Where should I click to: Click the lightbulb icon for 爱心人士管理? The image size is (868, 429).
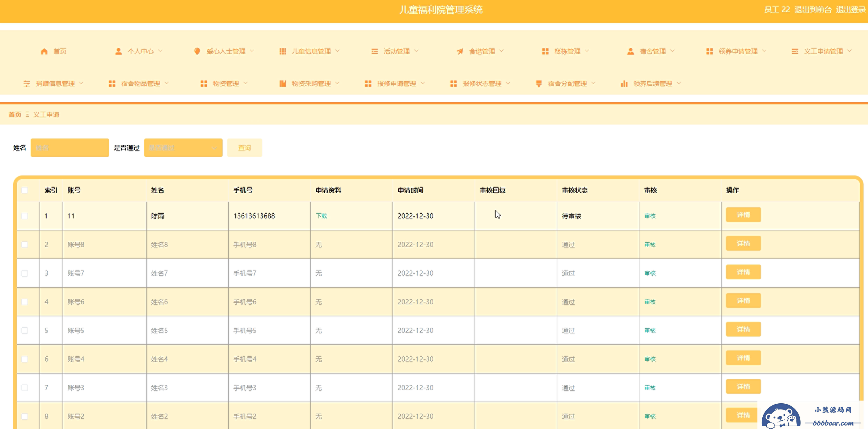point(197,51)
